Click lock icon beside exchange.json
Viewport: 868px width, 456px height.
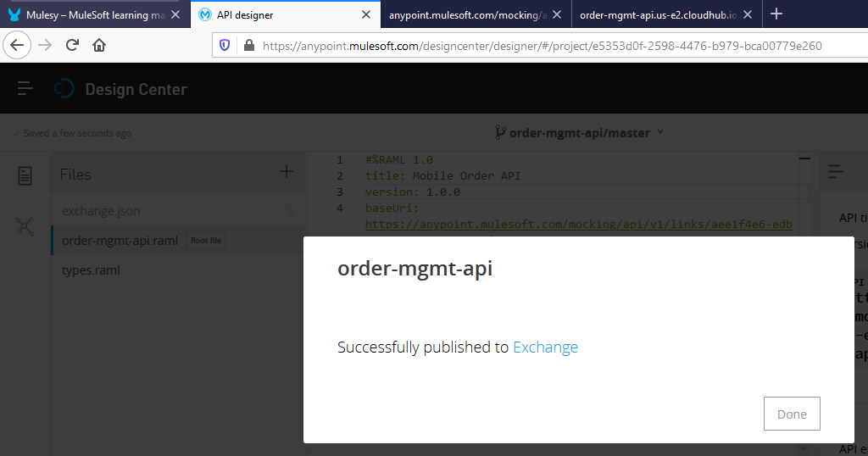click(290, 211)
